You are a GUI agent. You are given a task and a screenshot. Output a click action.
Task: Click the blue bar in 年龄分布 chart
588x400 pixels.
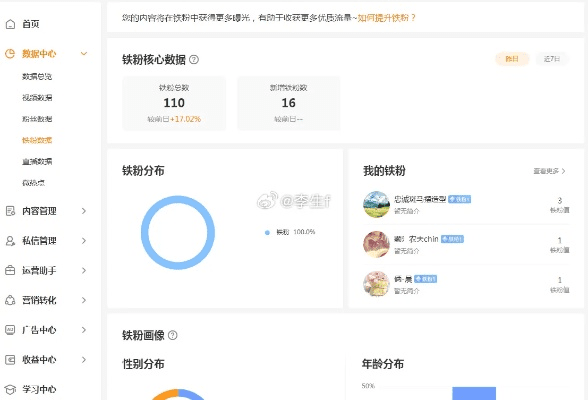[474, 393]
